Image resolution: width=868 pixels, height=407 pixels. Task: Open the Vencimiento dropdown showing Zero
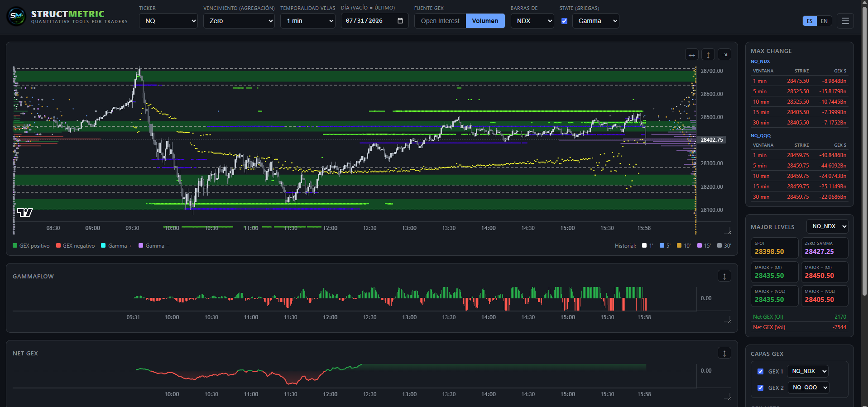point(239,21)
